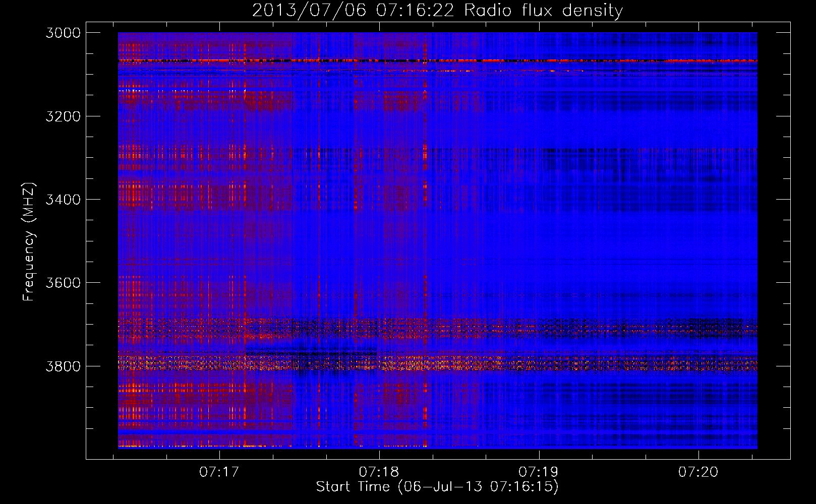Click the 07:20 time tick label
Image resolution: width=816 pixels, height=504 pixels.
tap(698, 472)
